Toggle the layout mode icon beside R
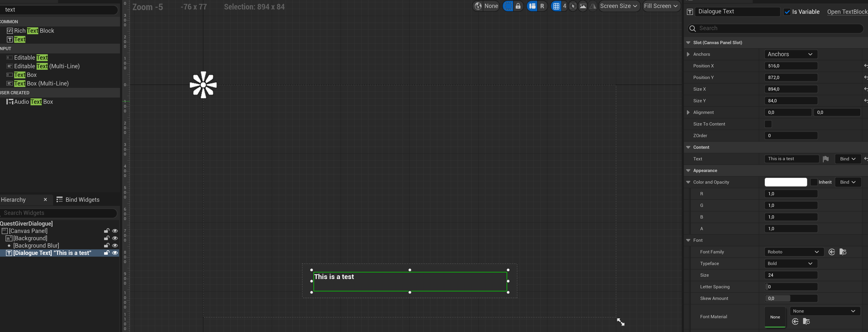Image resolution: width=868 pixels, height=332 pixels. 532,6
